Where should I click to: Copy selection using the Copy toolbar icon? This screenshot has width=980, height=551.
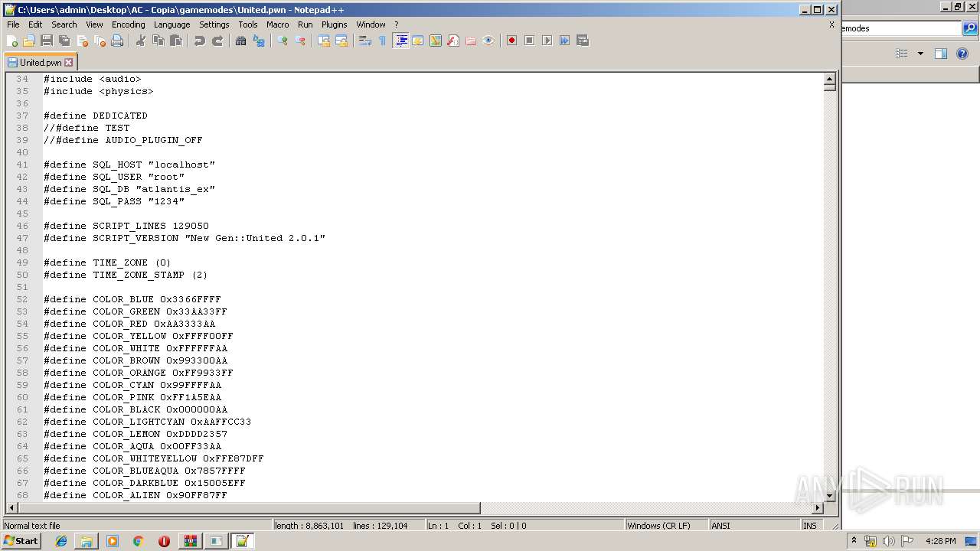click(x=158, y=41)
